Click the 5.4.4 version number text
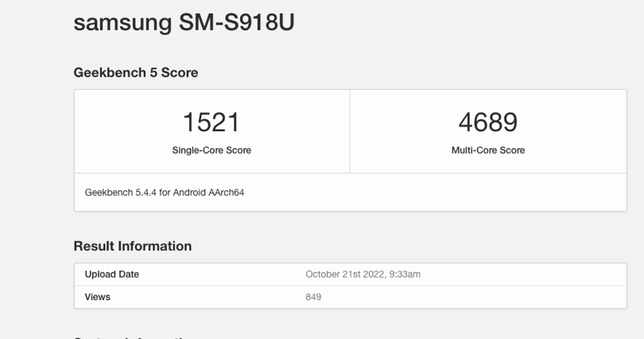Screen dimensions: 644x339 [x=146, y=193]
